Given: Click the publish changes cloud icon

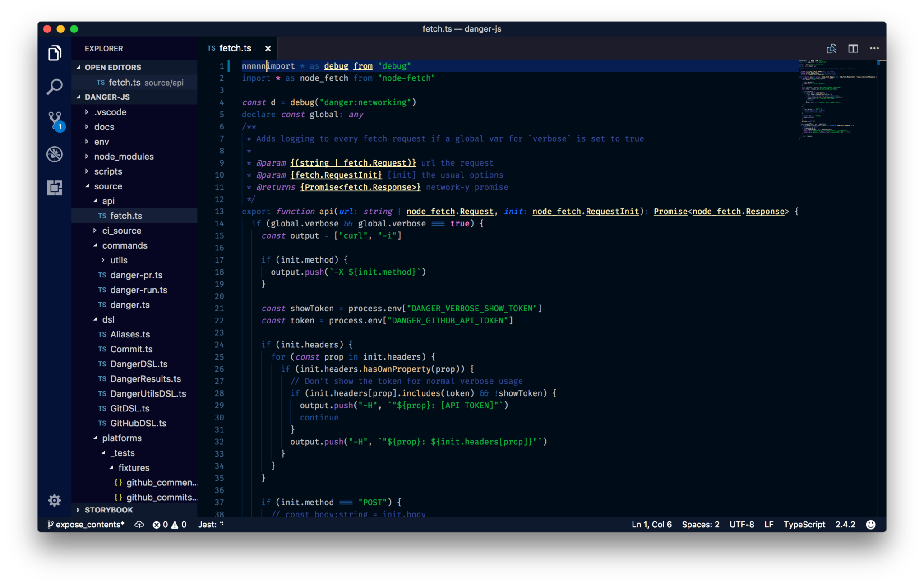Looking at the screenshot, I should pyautogui.click(x=139, y=524).
